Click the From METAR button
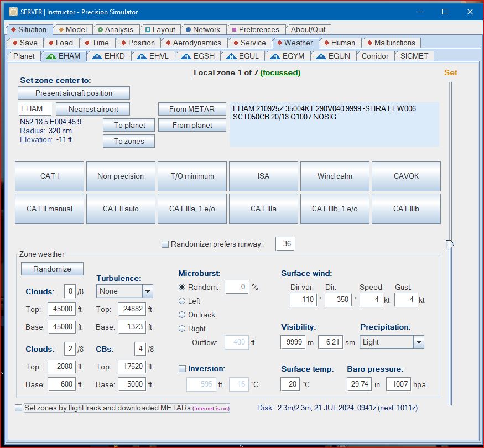The height and width of the screenshot is (448, 484). tap(192, 109)
